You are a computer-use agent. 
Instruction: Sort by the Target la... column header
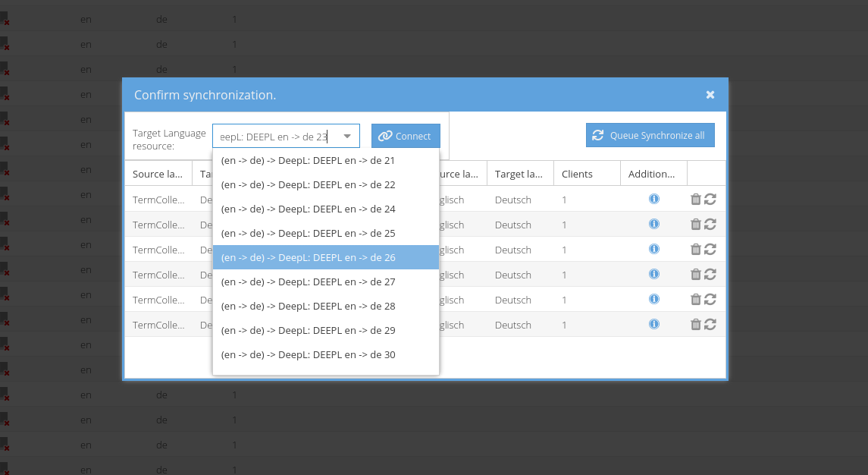click(x=519, y=174)
